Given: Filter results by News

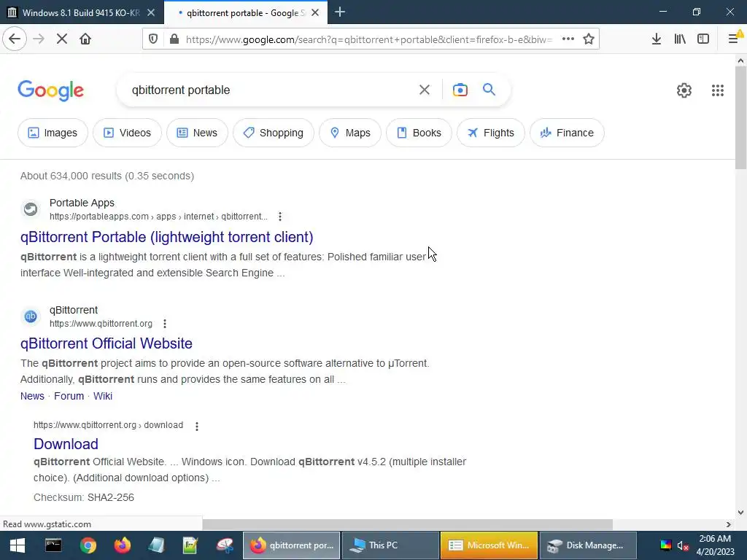Looking at the screenshot, I should [x=197, y=133].
